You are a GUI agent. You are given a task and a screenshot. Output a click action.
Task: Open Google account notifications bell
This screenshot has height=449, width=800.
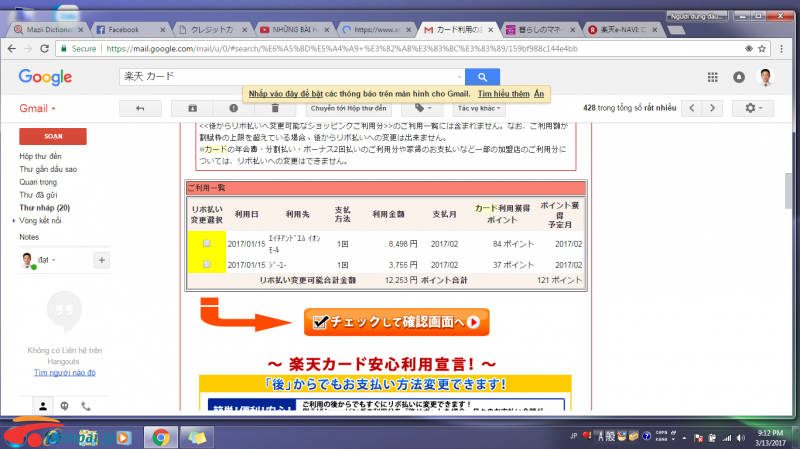pos(739,77)
